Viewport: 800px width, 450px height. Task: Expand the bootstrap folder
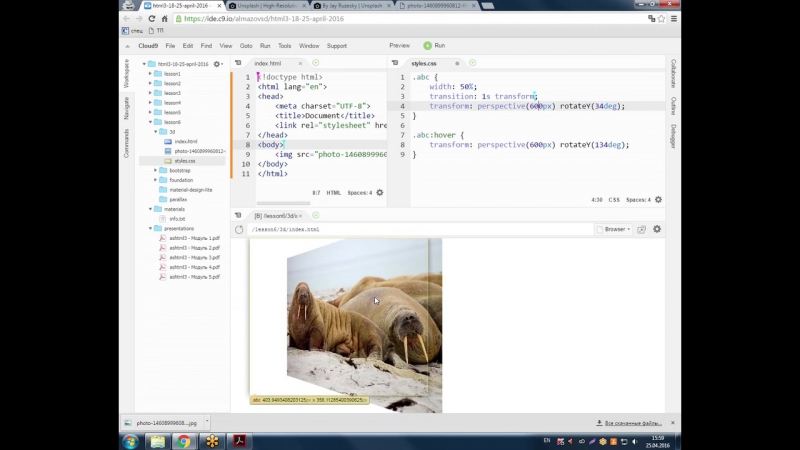(x=156, y=170)
